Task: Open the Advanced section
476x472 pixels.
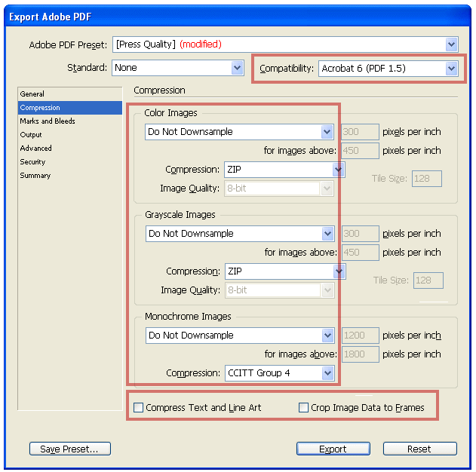Action: tap(36, 149)
